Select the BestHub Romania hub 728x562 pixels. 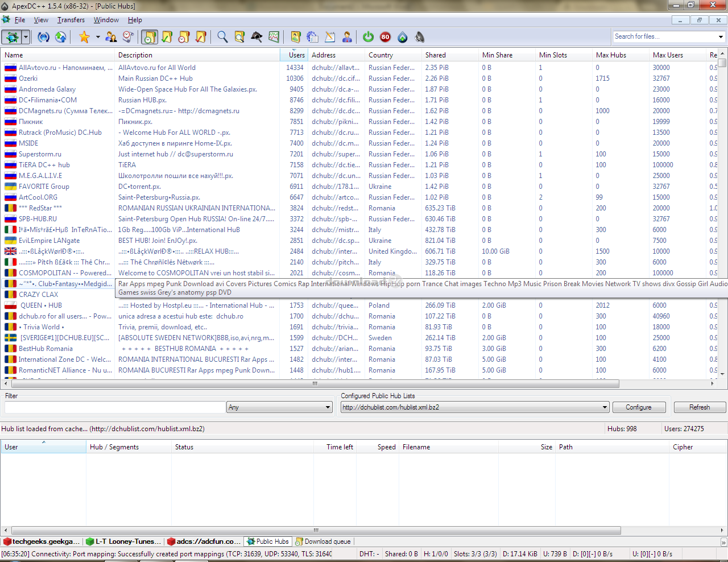[x=358, y=349]
